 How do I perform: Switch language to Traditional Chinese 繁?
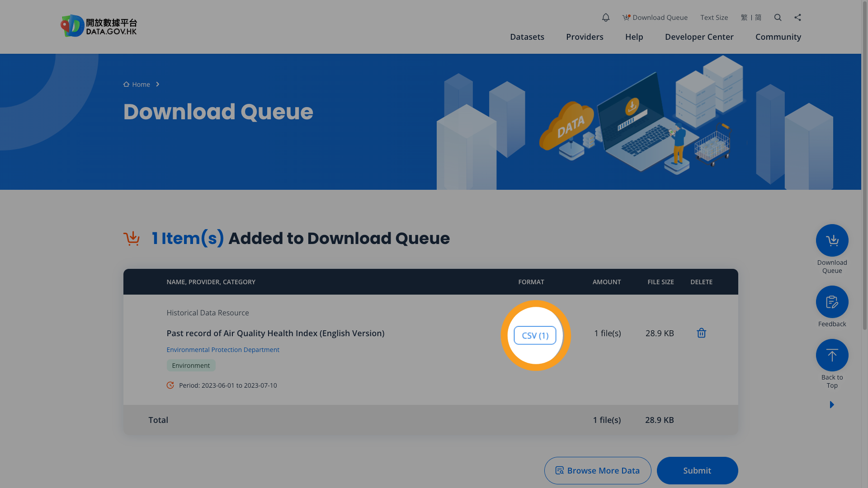(x=744, y=17)
